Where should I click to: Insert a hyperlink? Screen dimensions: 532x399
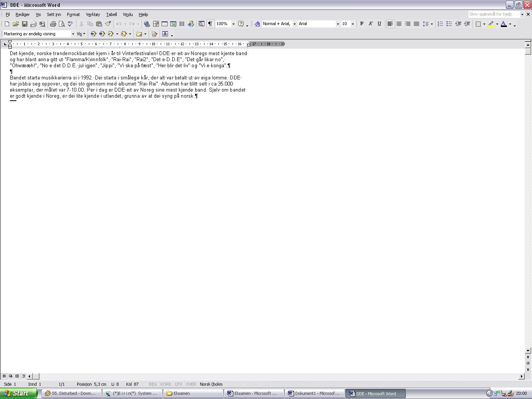(147, 24)
